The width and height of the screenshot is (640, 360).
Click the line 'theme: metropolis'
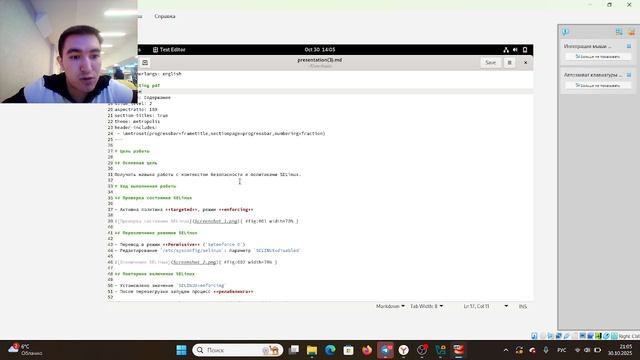[x=137, y=121]
